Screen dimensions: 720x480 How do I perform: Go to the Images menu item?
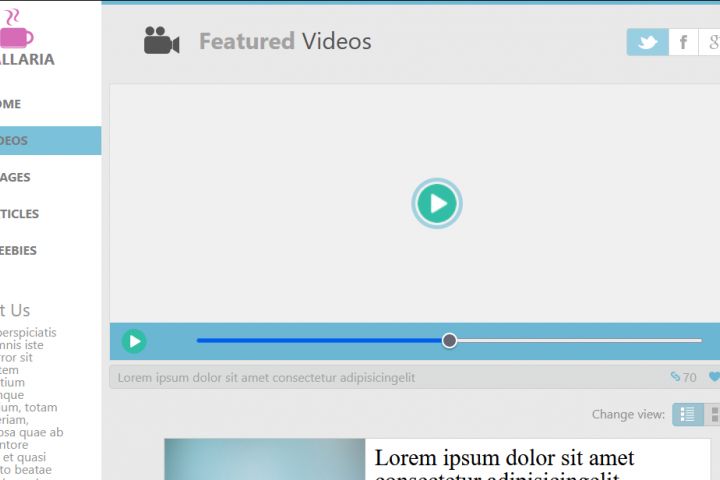(x=51, y=177)
